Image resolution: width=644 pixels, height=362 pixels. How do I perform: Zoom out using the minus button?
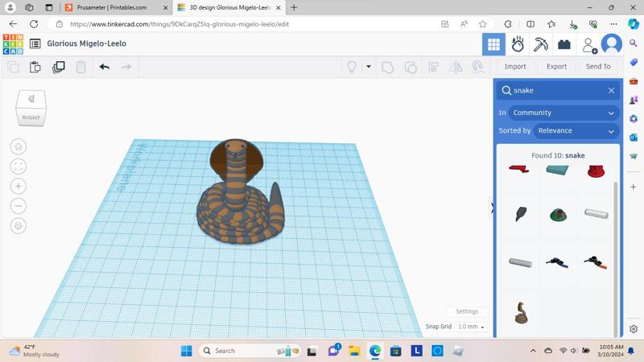pos(18,206)
